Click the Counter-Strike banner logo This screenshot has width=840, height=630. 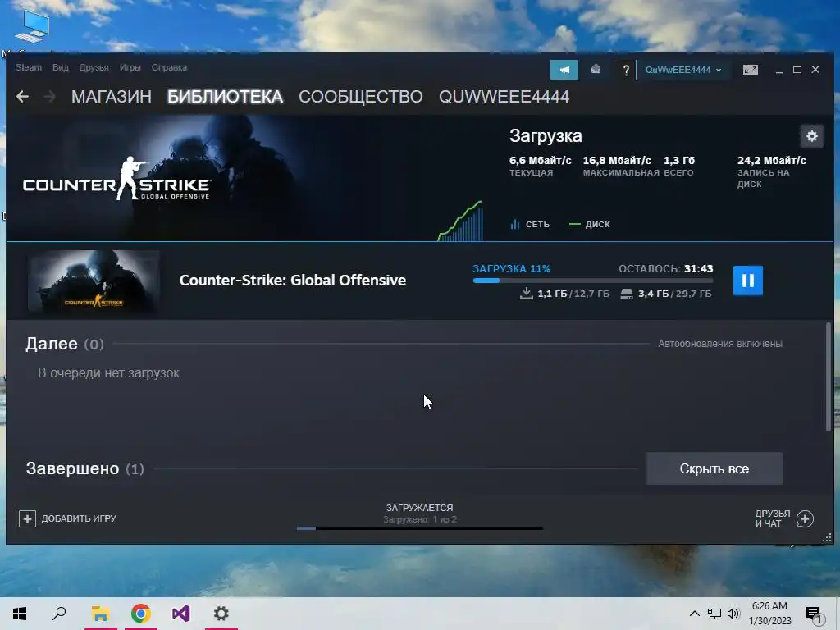[116, 178]
